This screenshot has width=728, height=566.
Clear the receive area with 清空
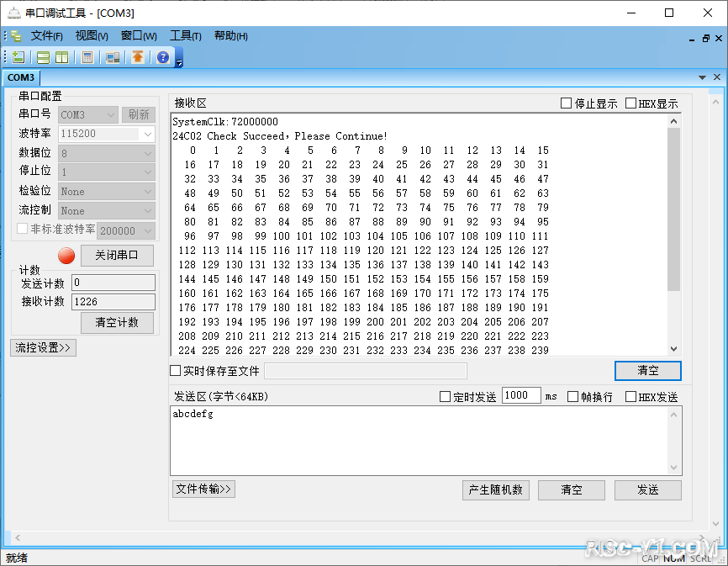pos(647,371)
